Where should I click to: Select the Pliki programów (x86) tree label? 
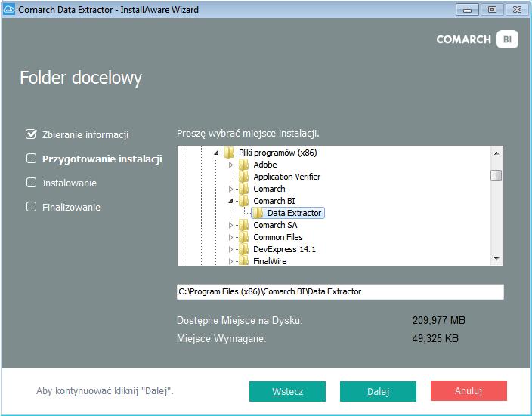[277, 153]
